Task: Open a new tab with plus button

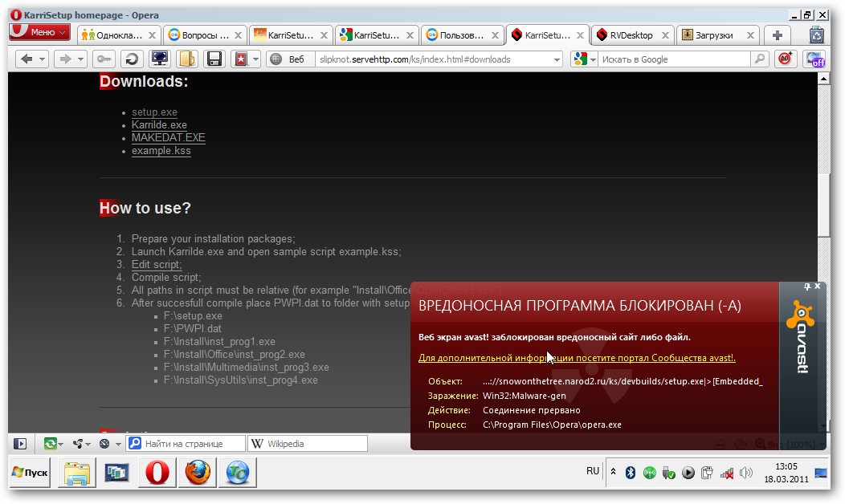Action: 777,35
